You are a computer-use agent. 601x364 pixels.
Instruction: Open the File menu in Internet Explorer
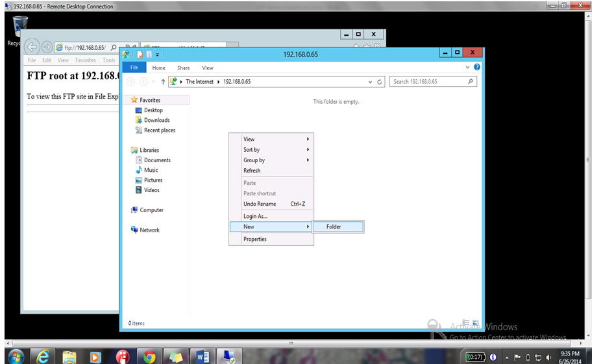(31, 60)
